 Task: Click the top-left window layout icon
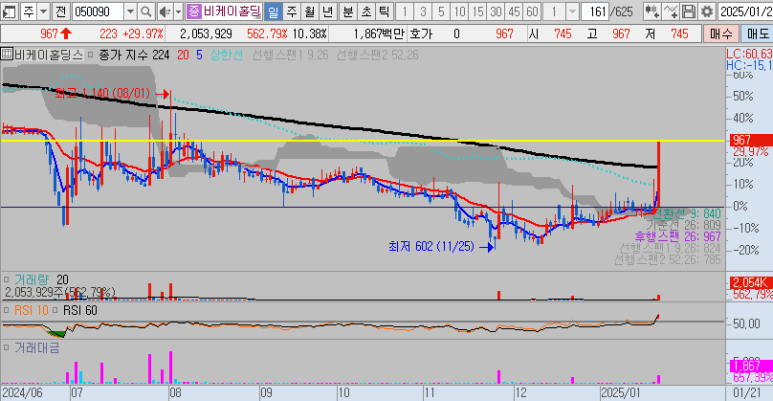tap(10, 12)
